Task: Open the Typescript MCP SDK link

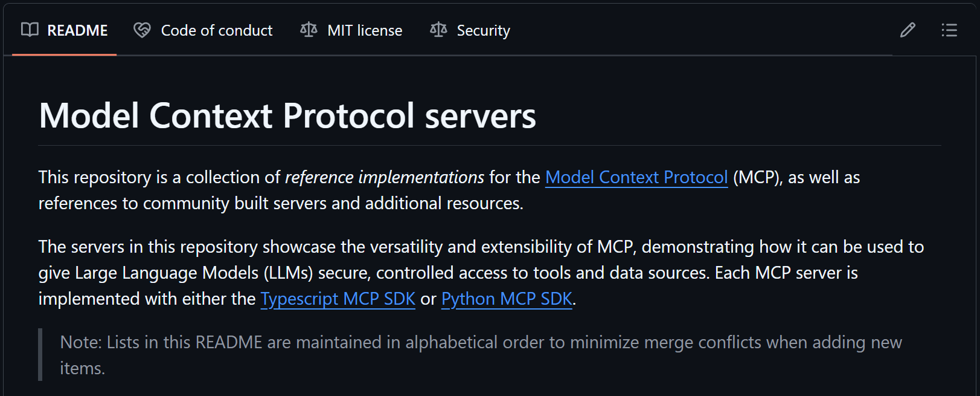Action: point(338,299)
